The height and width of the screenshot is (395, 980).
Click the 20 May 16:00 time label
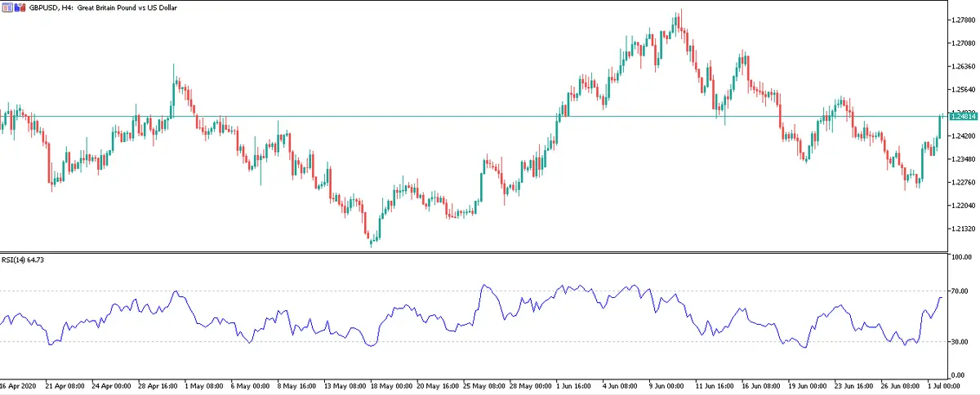(439, 385)
